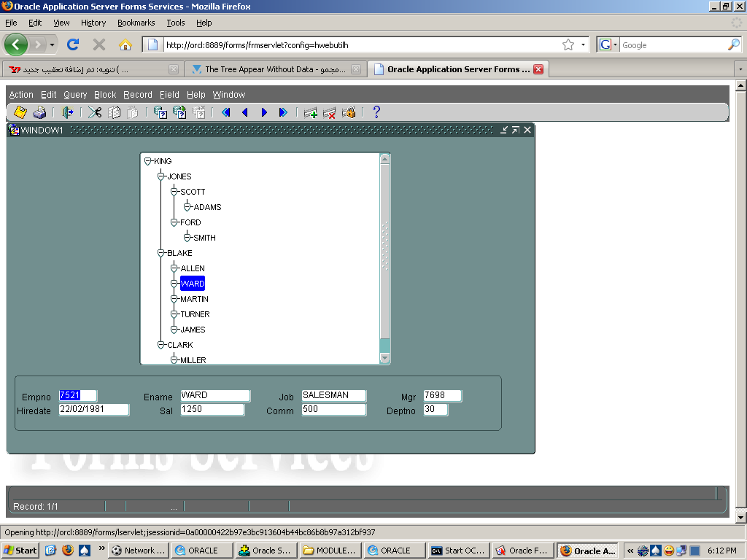Open the Record menu
747x560 pixels.
[137, 95]
